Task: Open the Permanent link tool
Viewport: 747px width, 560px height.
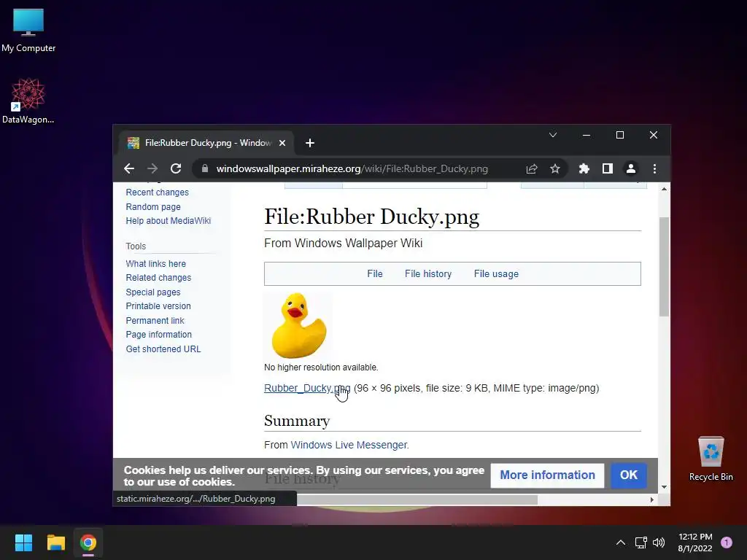Action: (155, 321)
